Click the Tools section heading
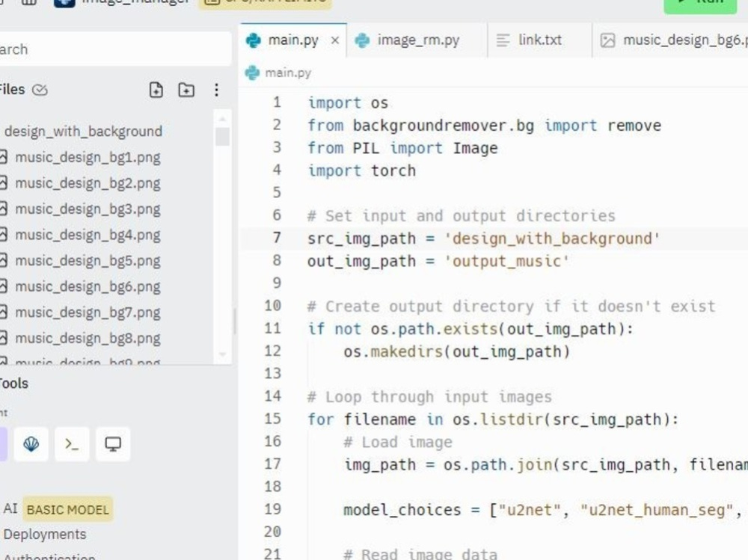Image resolution: width=748 pixels, height=560 pixels. [13, 384]
